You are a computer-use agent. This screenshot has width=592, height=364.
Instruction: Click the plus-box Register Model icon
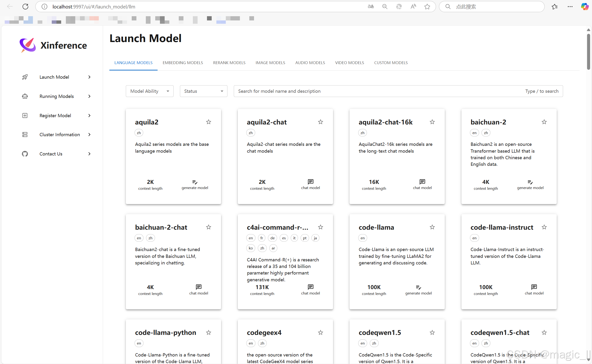click(25, 116)
